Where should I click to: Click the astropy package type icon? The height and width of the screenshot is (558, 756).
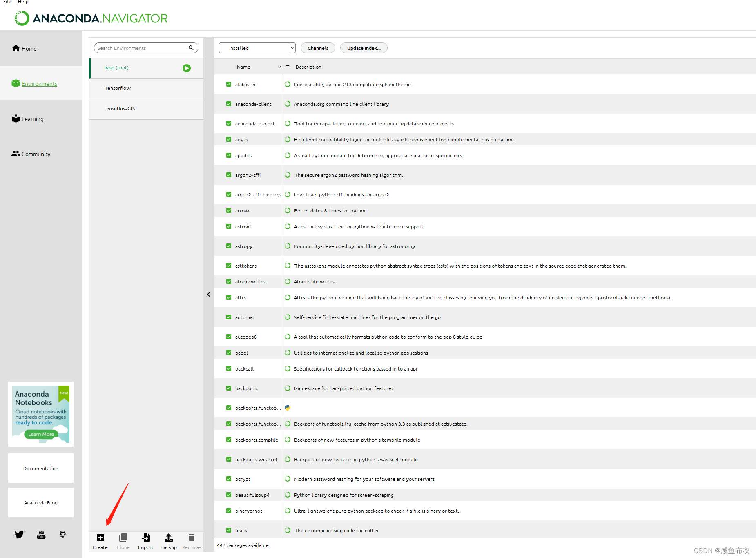click(x=288, y=246)
